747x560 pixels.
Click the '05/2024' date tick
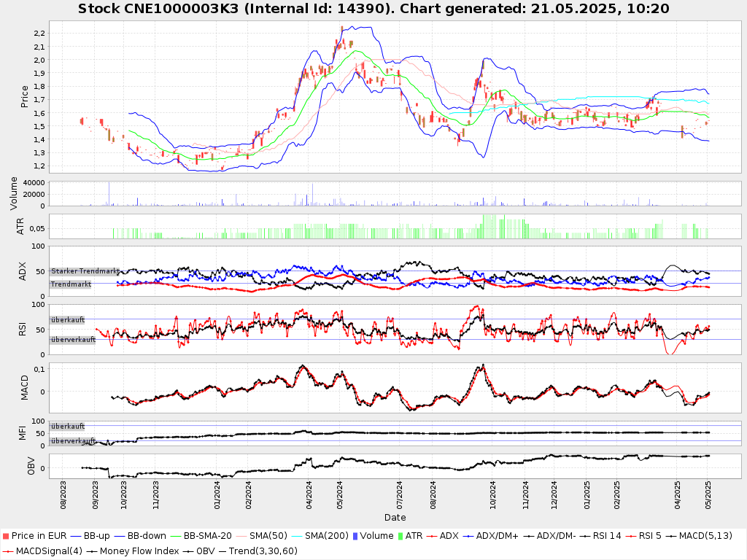[x=339, y=495]
